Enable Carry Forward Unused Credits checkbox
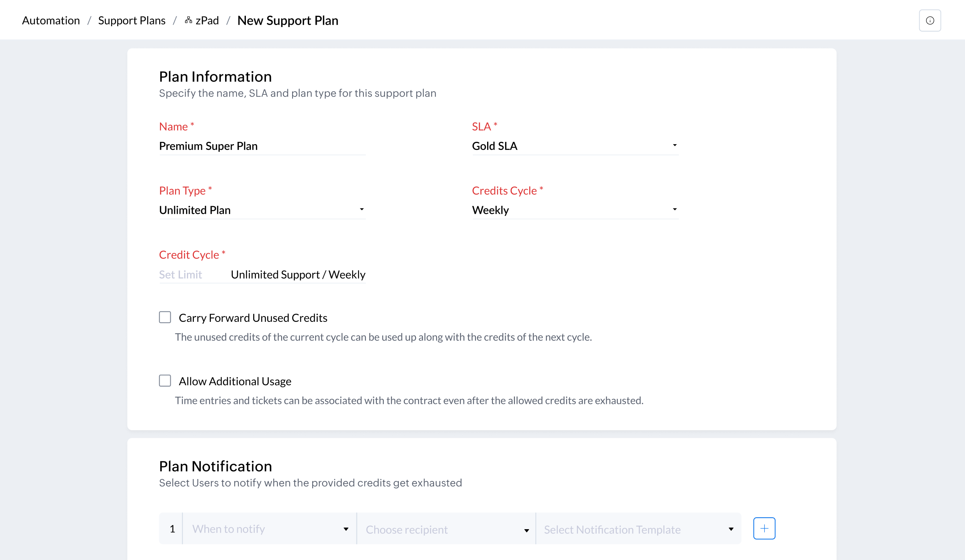 [165, 317]
